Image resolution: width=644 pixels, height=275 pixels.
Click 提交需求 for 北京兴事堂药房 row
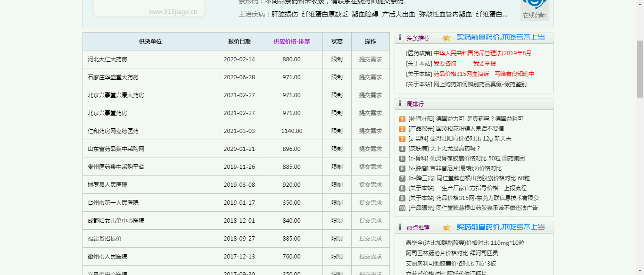(371, 113)
